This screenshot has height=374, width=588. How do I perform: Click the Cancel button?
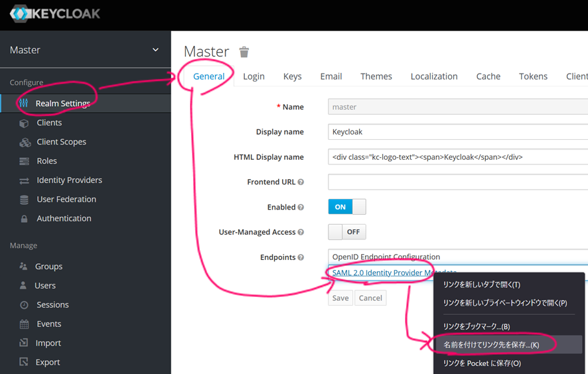370,298
